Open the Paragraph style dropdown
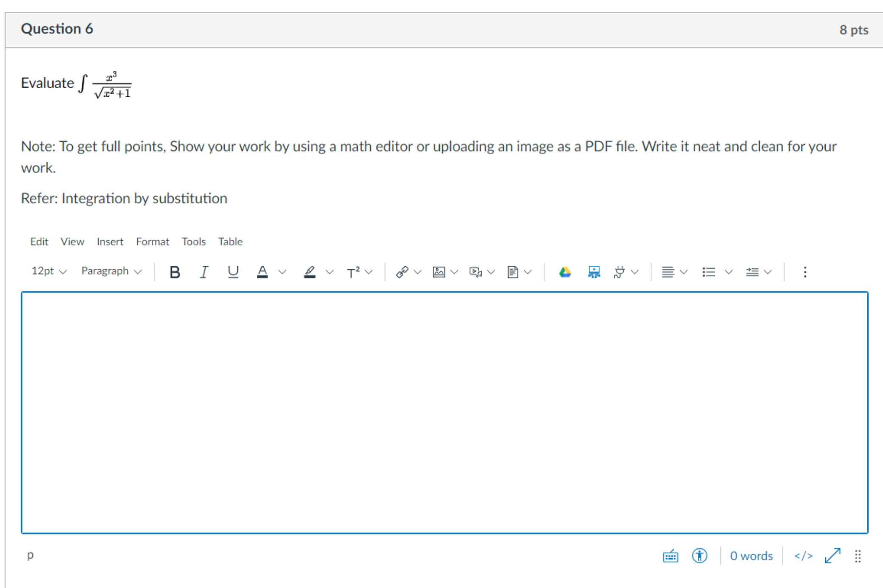 pos(111,271)
